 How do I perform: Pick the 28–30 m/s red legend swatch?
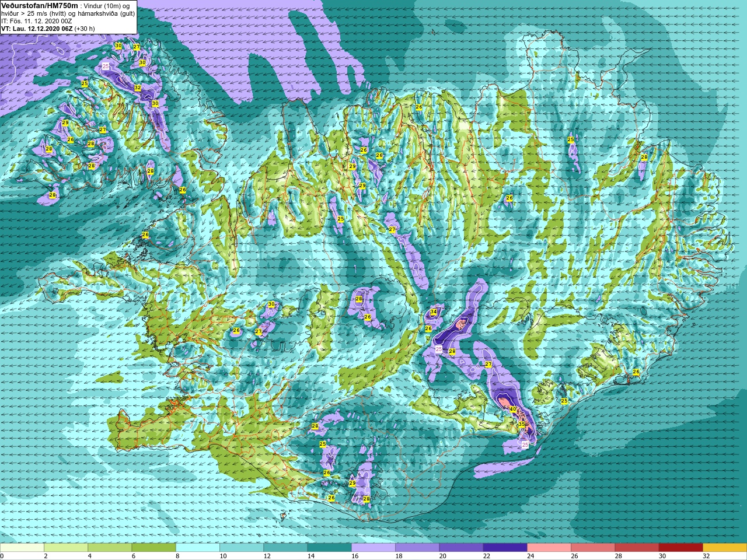(x=637, y=548)
